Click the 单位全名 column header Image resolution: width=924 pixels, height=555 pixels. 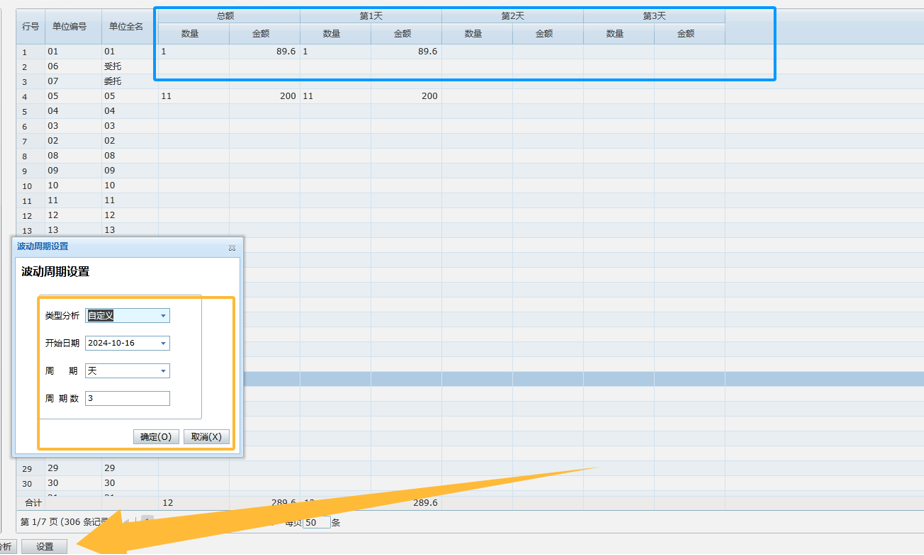click(126, 26)
